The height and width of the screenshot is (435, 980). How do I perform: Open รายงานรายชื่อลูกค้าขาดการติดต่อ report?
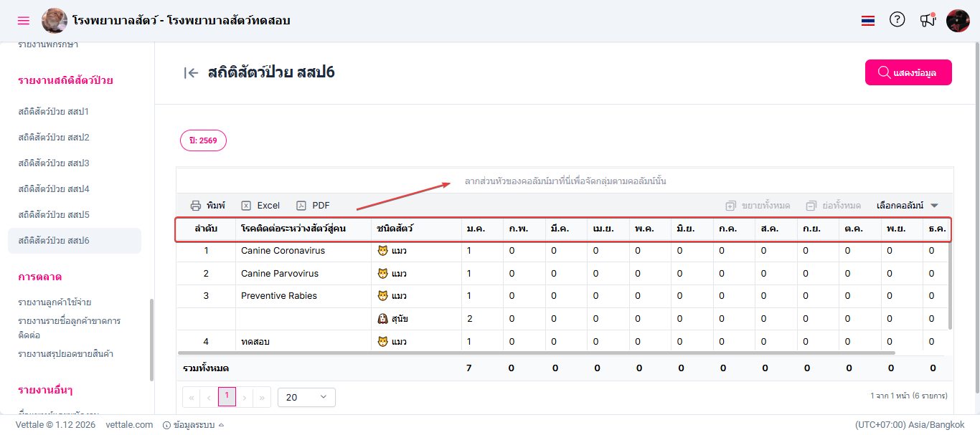(x=69, y=328)
